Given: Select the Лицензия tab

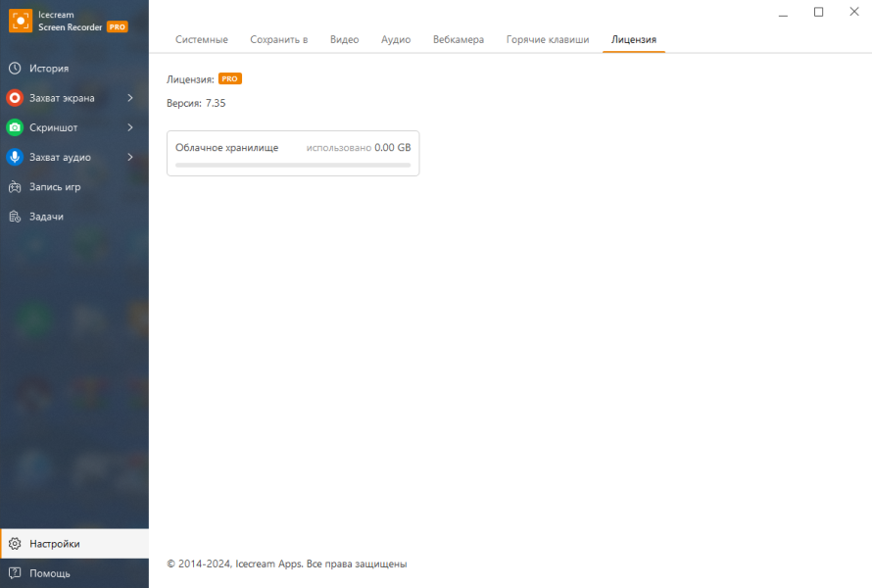Looking at the screenshot, I should coord(634,39).
